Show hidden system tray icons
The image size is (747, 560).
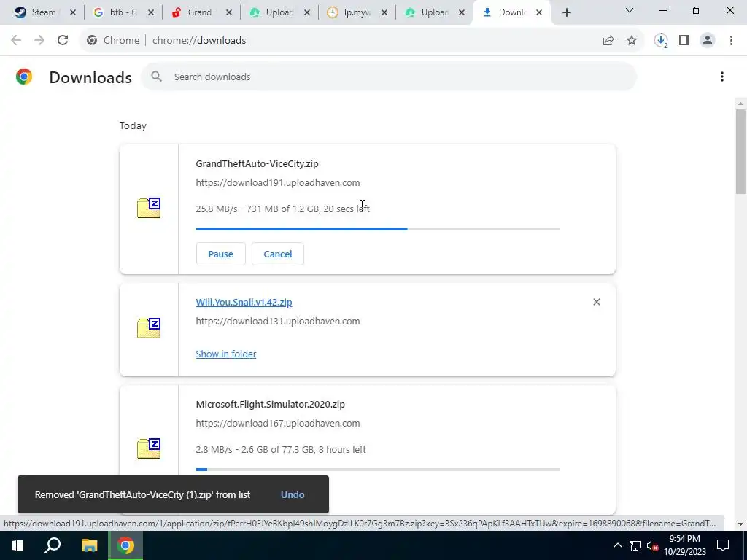pyautogui.click(x=617, y=545)
